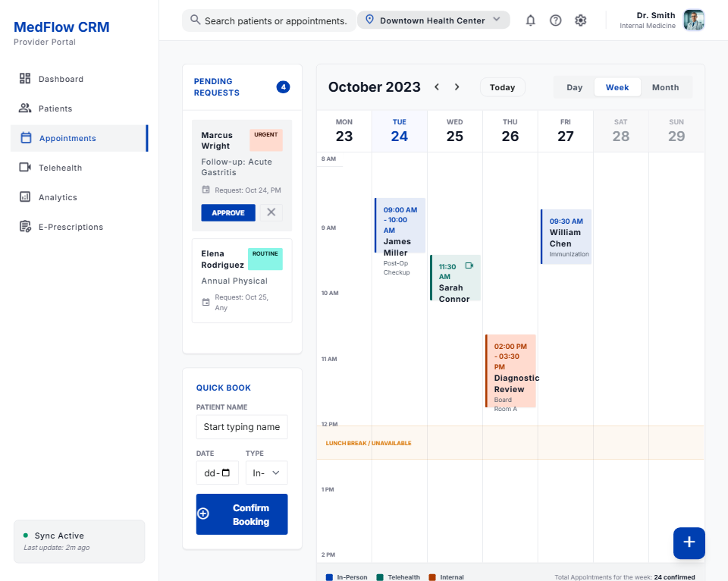Screen dimensions: 728x581
Task: Open notifications bell
Action: click(530, 20)
